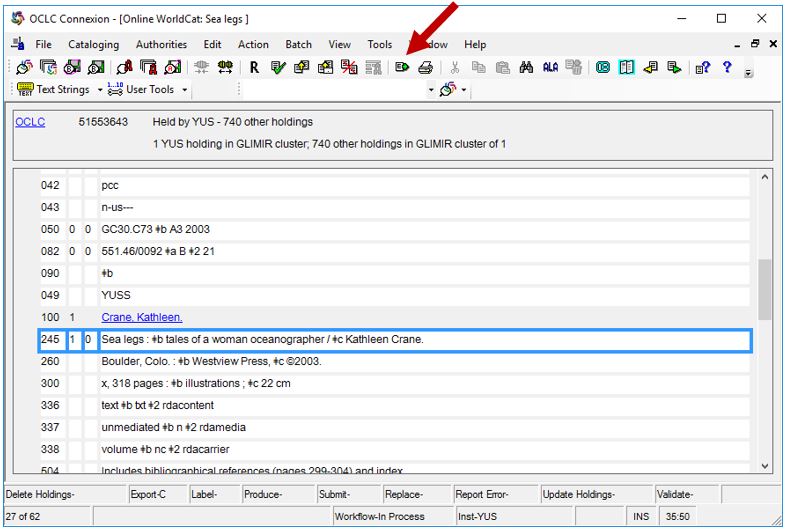Open the User Tools dropdown arrow
Image resolution: width=785 pixels, height=530 pixels.
[x=183, y=90]
